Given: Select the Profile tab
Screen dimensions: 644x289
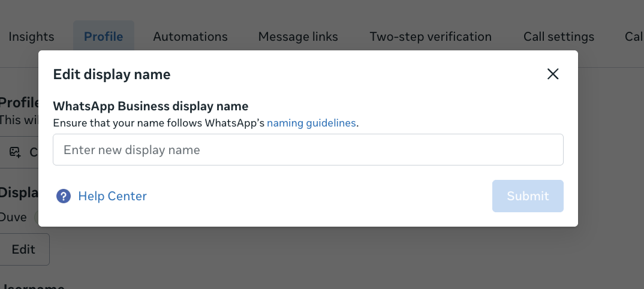Looking at the screenshot, I should click(x=104, y=37).
